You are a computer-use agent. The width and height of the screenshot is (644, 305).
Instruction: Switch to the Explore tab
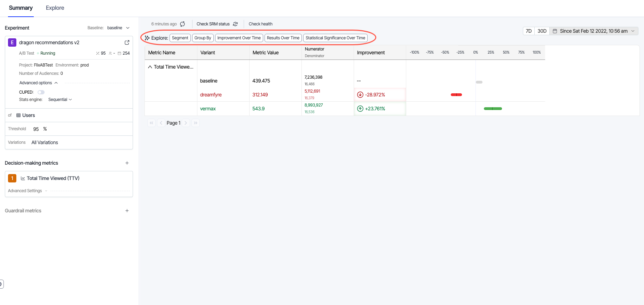tap(55, 8)
